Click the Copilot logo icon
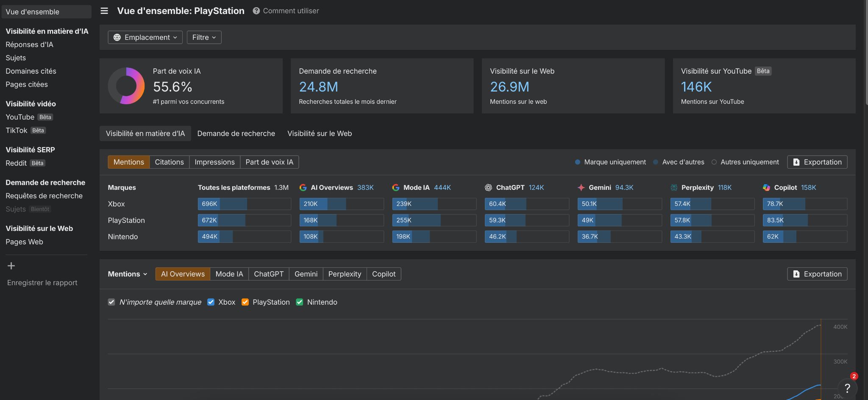 tap(766, 187)
